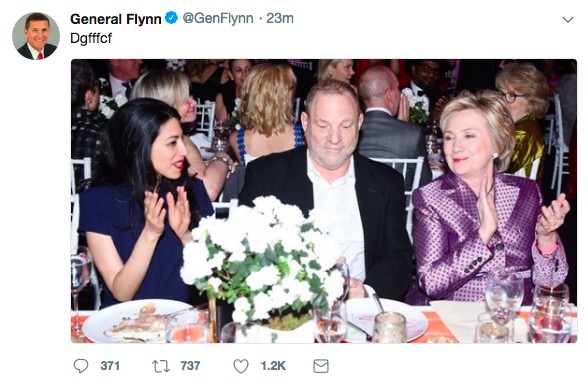This screenshot has height=384, width=588.
Task: View the 371 replies count
Action: click(110, 366)
